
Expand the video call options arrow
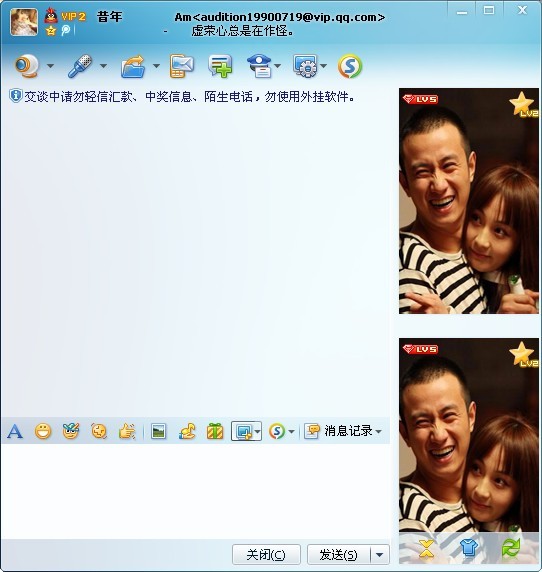[x=51, y=66]
